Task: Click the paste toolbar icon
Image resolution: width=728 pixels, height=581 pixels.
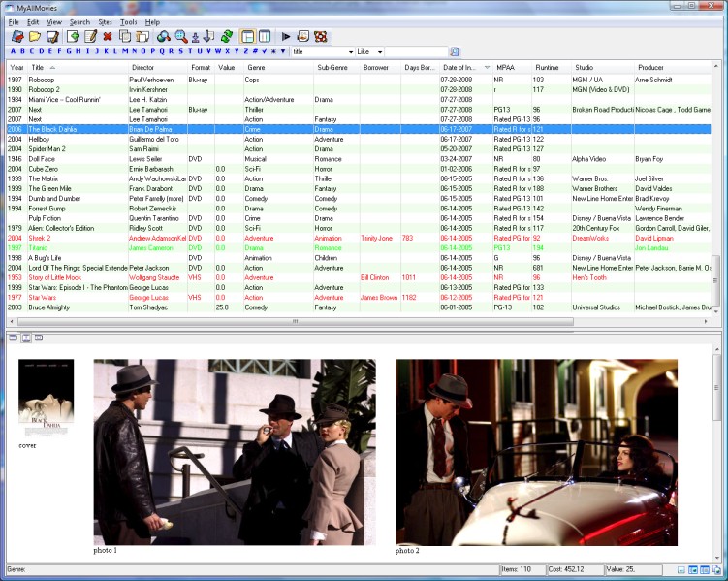Action: click(x=142, y=36)
